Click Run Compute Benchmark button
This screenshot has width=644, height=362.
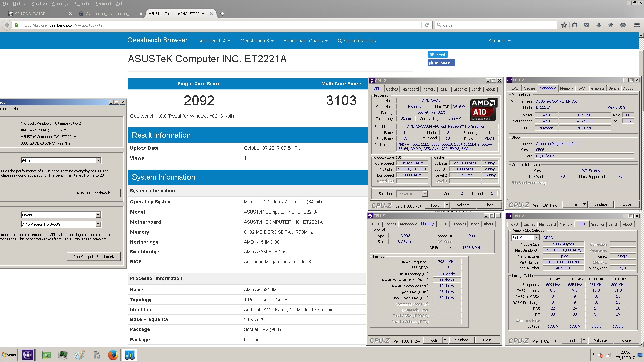pos(94,257)
